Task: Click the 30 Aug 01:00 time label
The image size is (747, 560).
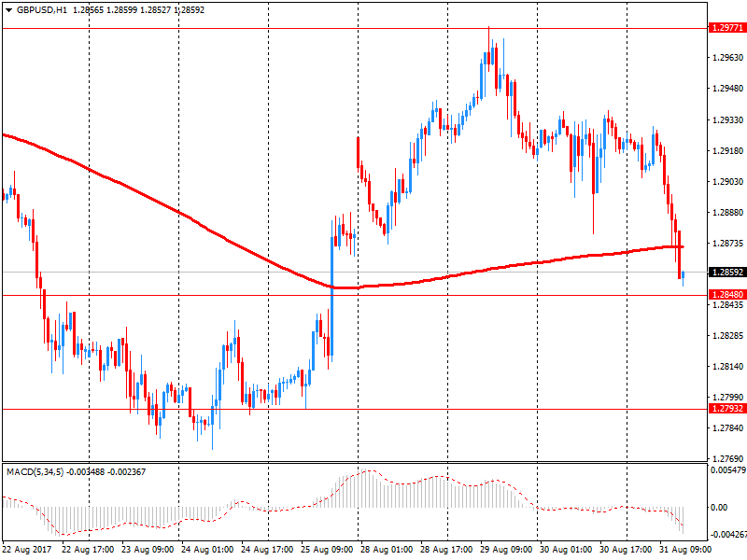Action: pyautogui.click(x=566, y=550)
